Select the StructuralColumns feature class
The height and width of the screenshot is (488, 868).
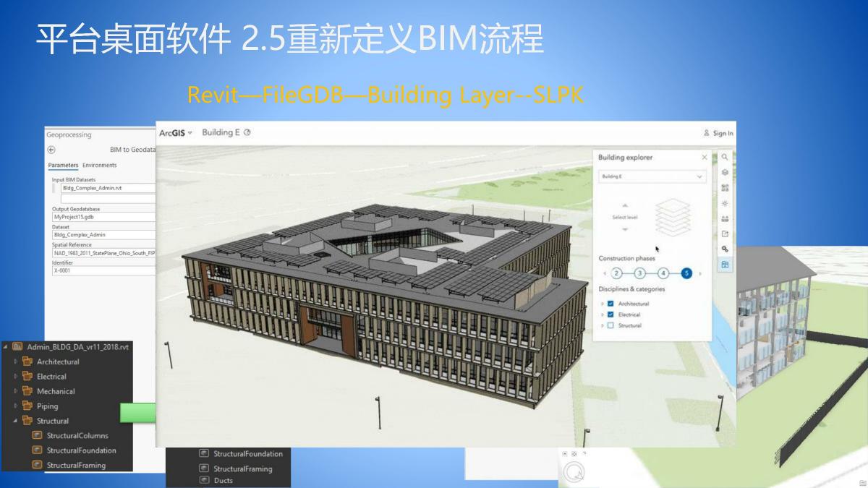(77, 436)
